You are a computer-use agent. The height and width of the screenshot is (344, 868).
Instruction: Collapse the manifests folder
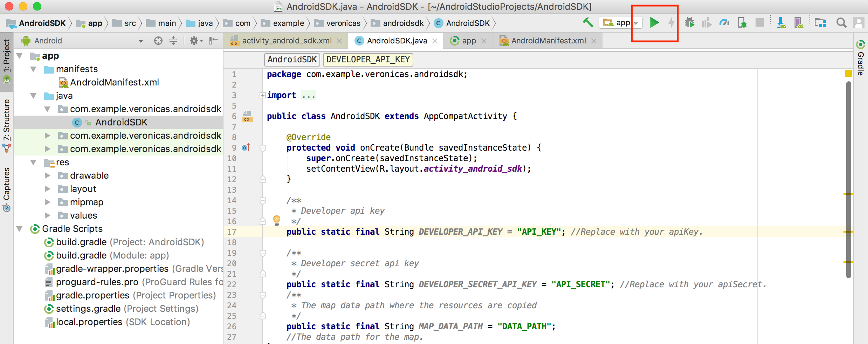pos(34,69)
